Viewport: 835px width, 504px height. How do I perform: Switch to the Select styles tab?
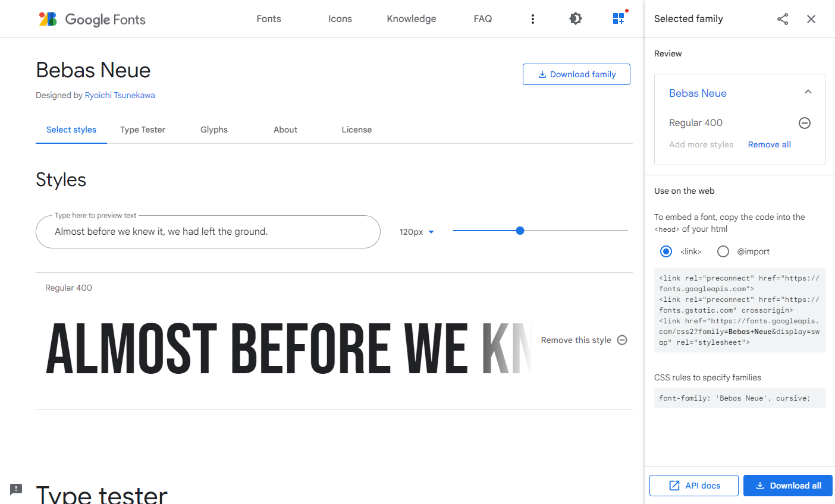pyautogui.click(x=71, y=130)
